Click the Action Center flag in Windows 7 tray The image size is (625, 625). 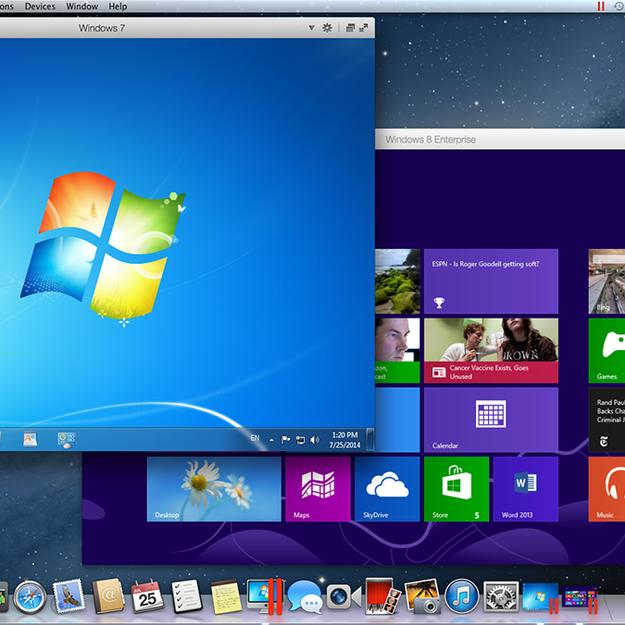tap(286, 439)
